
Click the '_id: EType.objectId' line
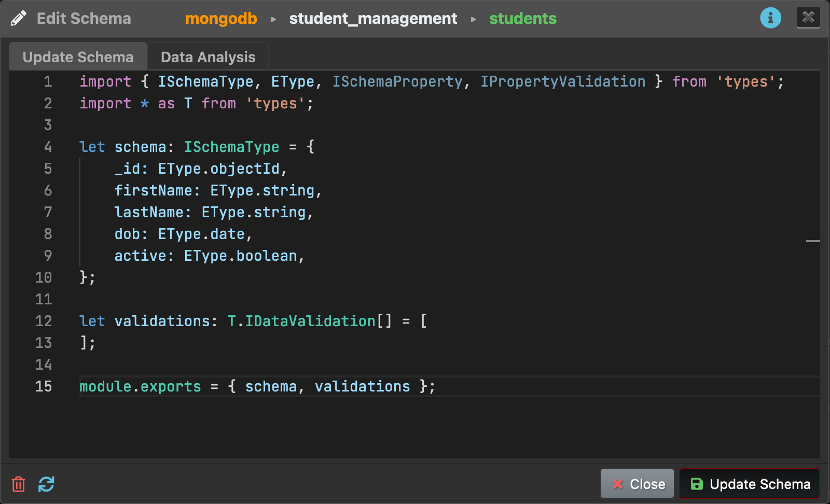pos(201,169)
